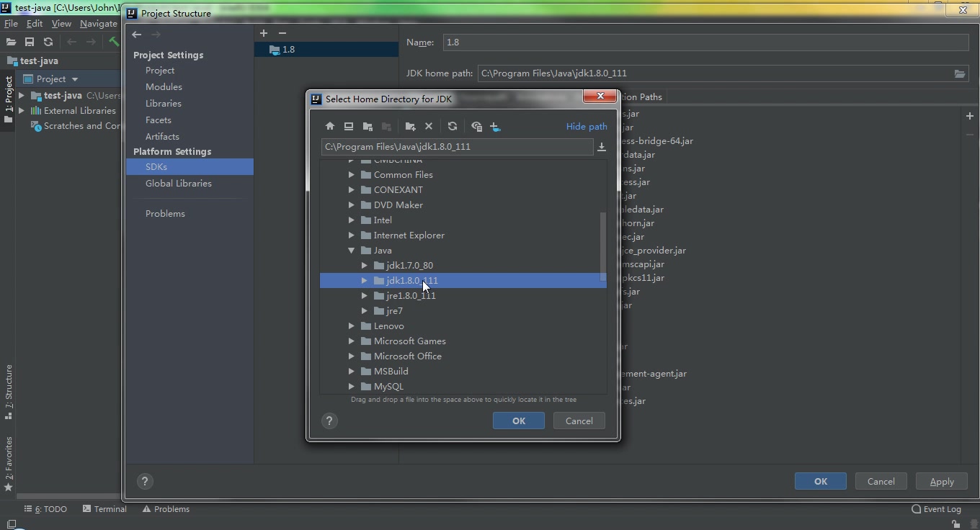980x530 pixels.
Task: Click Synchronize icon in main toolbar
Action: coord(48,42)
